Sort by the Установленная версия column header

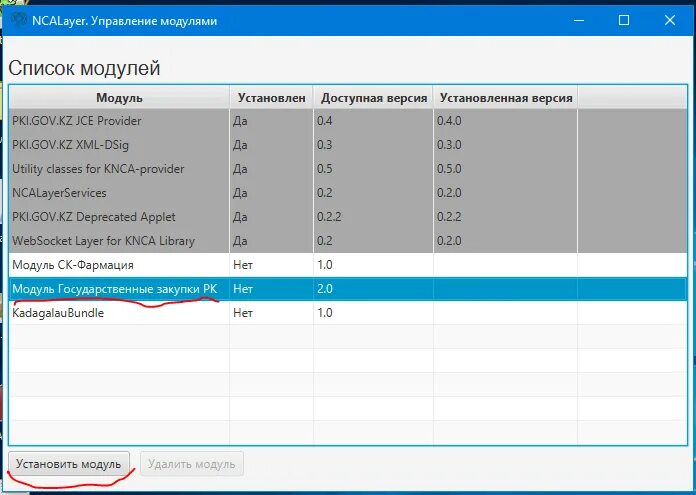click(x=506, y=98)
